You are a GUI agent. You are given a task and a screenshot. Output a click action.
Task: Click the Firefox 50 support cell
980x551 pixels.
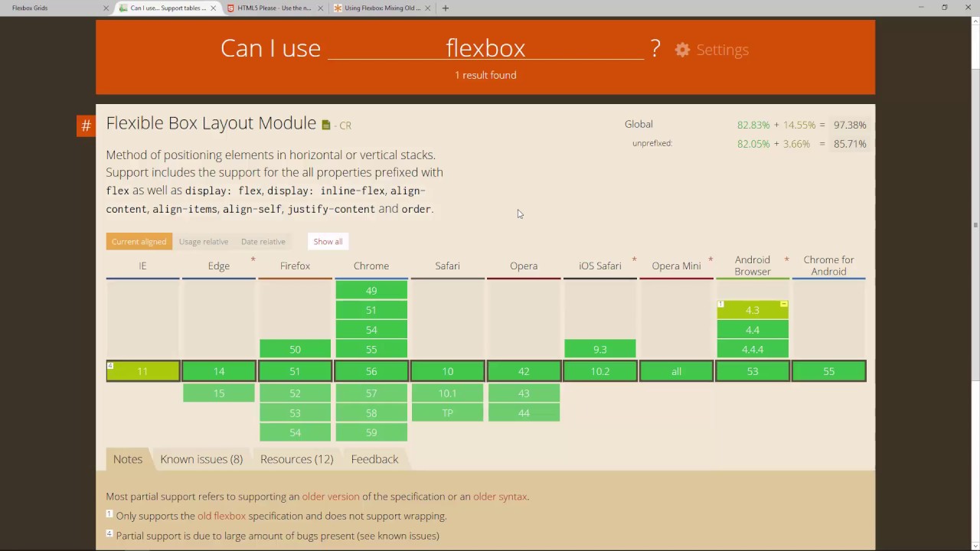[x=295, y=349]
